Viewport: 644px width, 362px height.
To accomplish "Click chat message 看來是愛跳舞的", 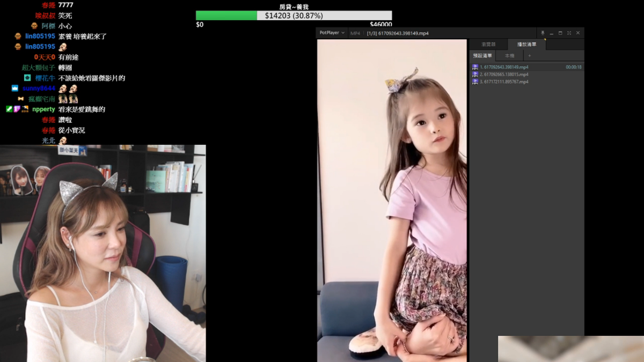I will click(x=82, y=109).
